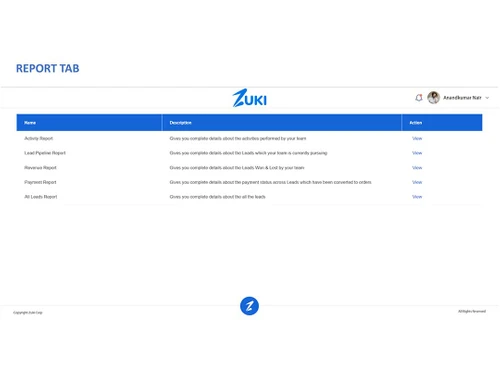The height and width of the screenshot is (375, 500).
Task: Click the user profile avatar photo
Action: pos(433,98)
